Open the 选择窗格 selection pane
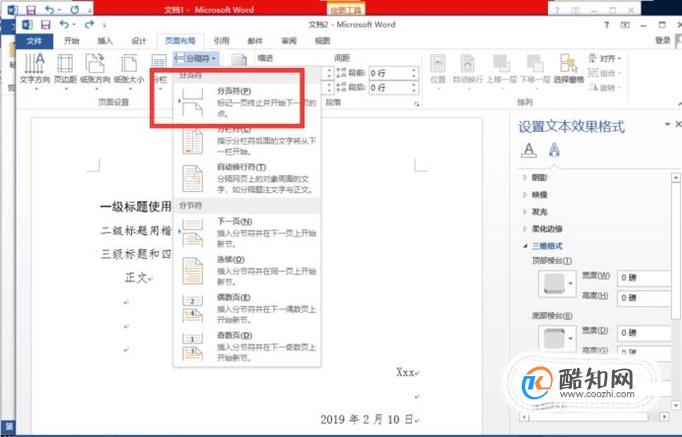 tap(568, 69)
